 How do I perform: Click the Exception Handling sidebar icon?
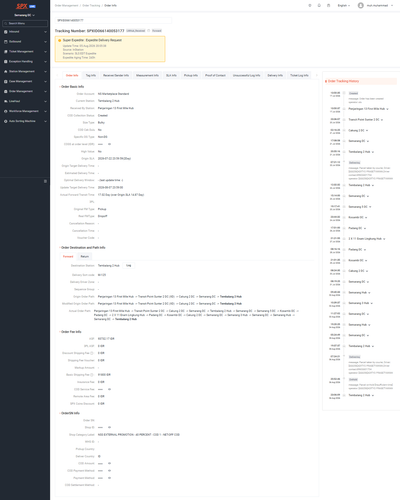[6, 62]
